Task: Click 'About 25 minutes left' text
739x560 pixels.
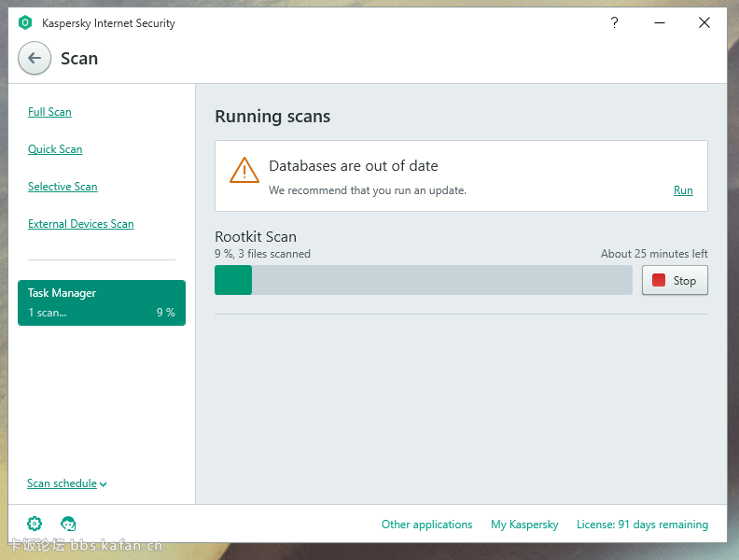Action: coord(654,254)
